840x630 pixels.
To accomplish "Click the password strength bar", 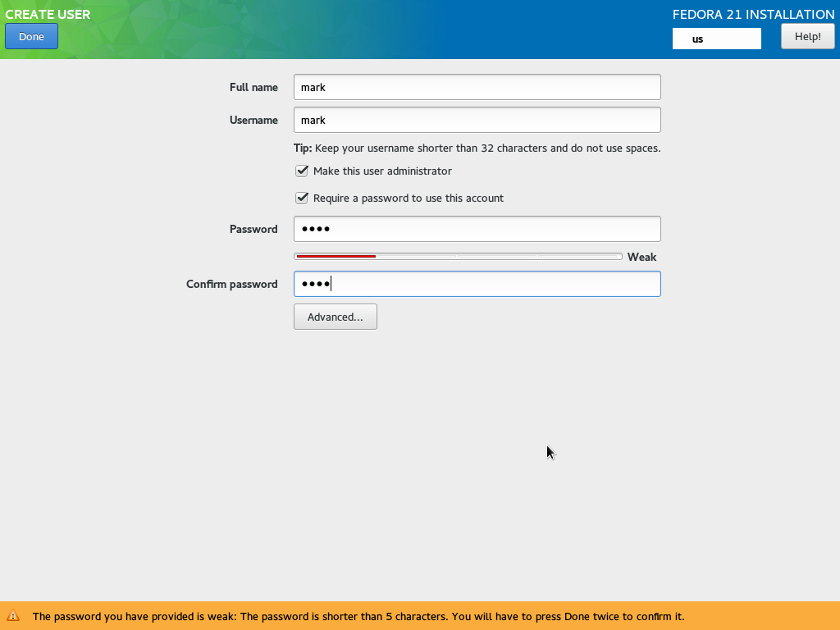I will click(457, 257).
